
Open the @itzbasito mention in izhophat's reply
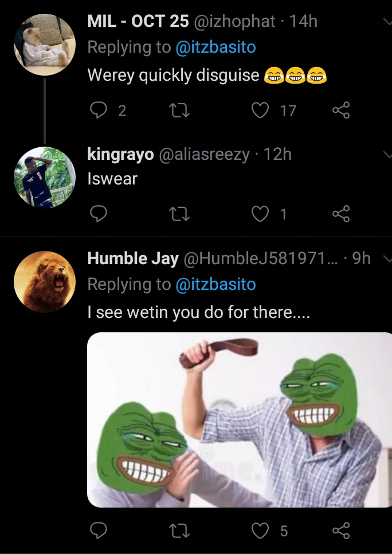coord(215,48)
